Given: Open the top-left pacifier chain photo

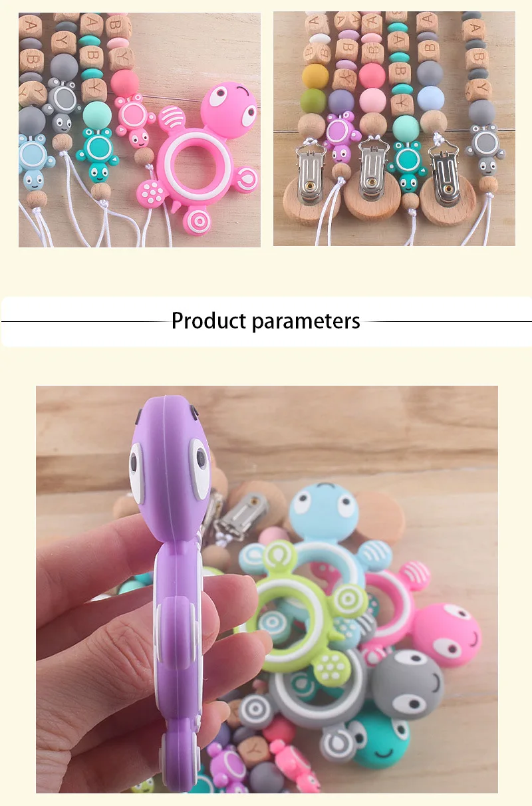Looking at the screenshot, I should (140, 130).
